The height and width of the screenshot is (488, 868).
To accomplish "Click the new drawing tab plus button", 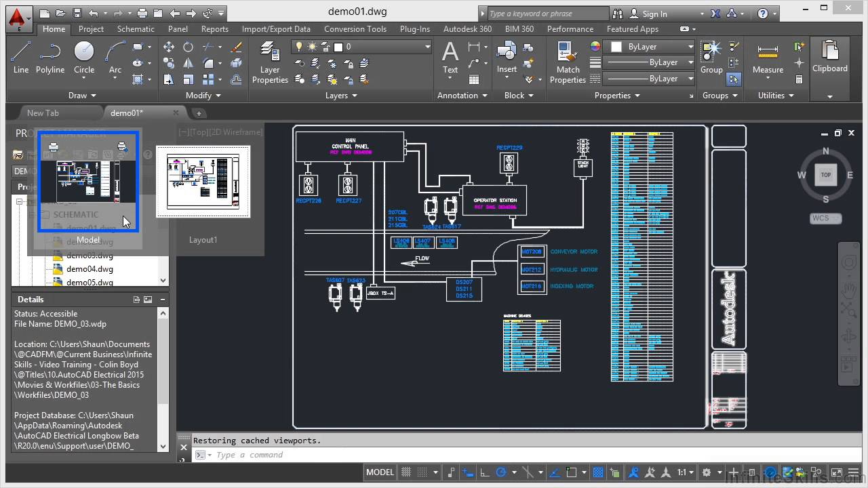I will tap(199, 113).
